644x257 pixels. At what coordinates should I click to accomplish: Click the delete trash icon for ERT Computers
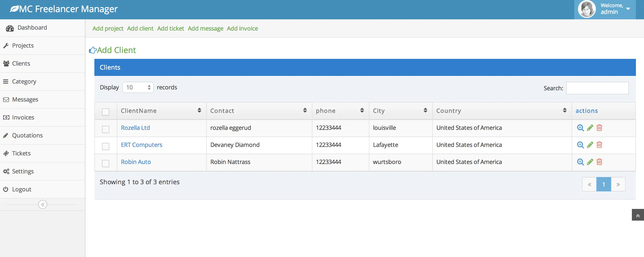(x=599, y=144)
